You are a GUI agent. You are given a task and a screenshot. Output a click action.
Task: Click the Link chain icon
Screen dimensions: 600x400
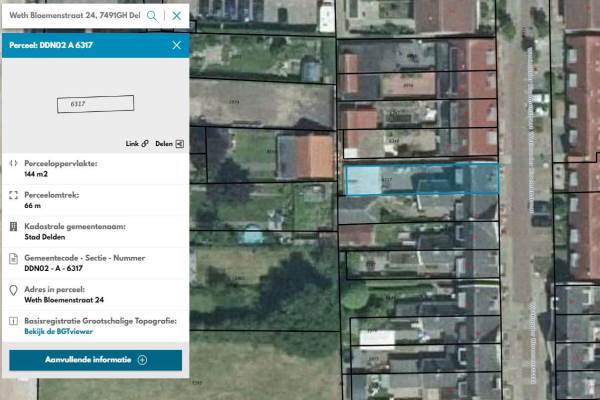tap(145, 144)
